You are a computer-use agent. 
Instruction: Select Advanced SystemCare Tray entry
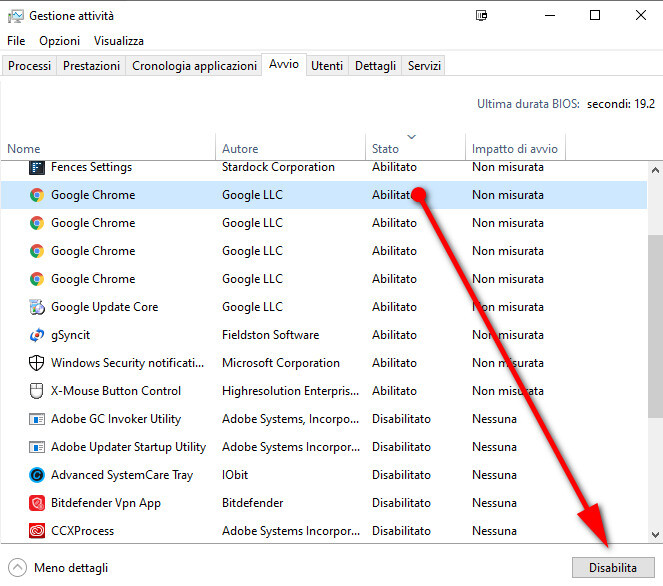[x=122, y=475]
